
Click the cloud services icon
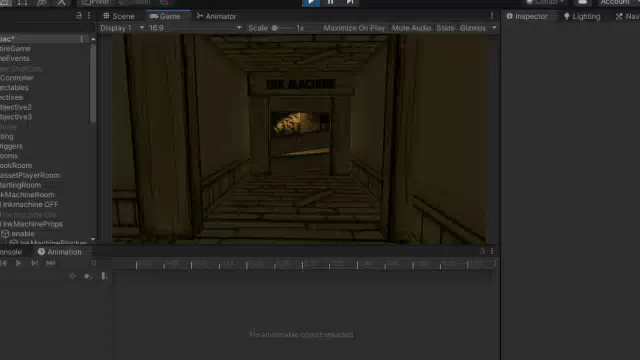click(x=582, y=2)
